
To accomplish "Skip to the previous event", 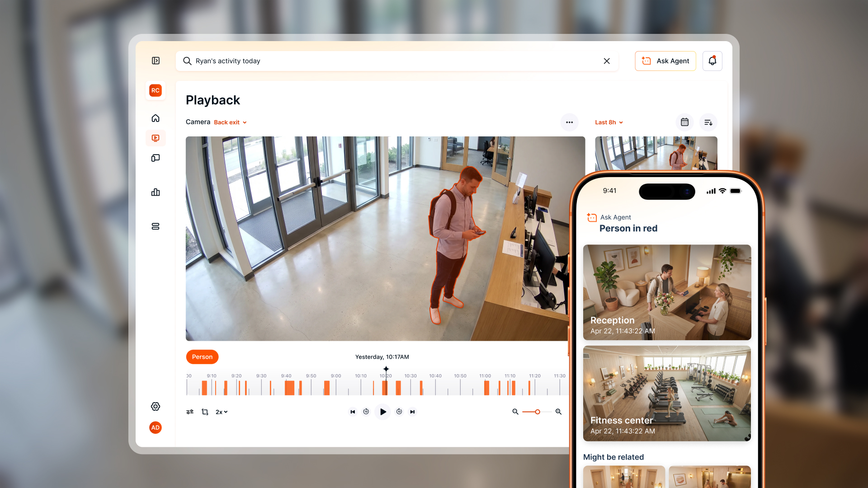I will [x=353, y=412].
